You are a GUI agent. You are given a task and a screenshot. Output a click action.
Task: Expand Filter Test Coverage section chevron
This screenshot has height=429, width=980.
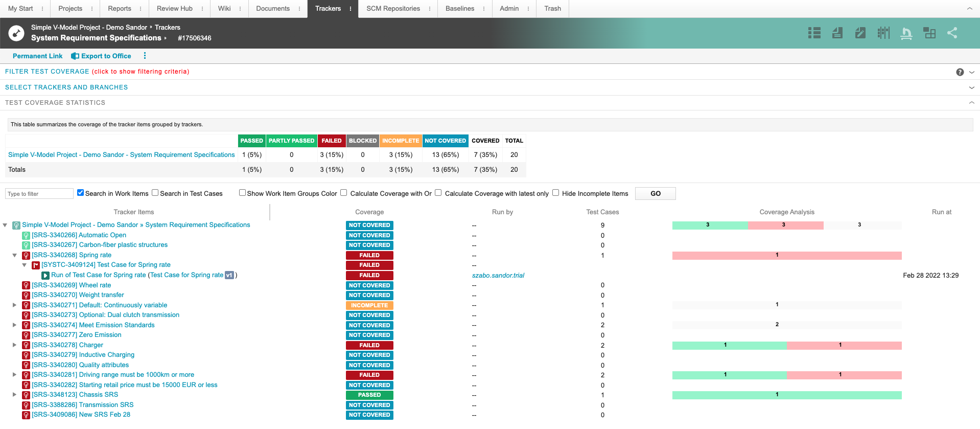pyautogui.click(x=972, y=72)
